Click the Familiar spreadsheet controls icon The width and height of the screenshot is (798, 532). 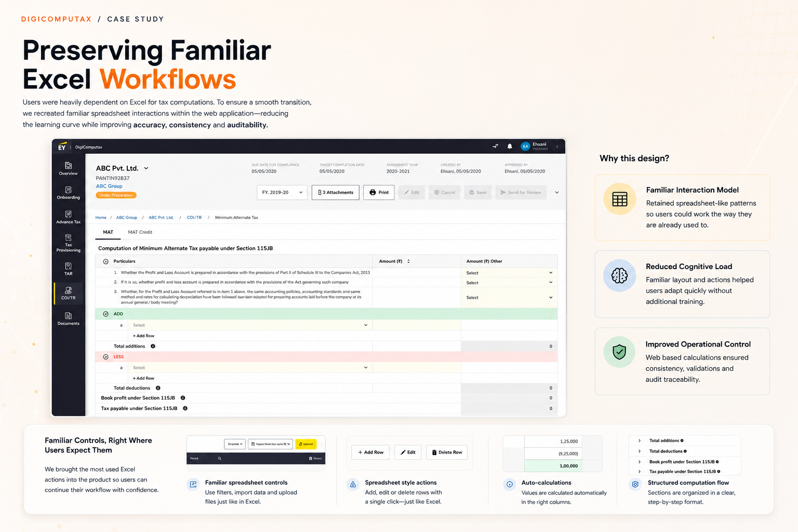pyautogui.click(x=193, y=484)
